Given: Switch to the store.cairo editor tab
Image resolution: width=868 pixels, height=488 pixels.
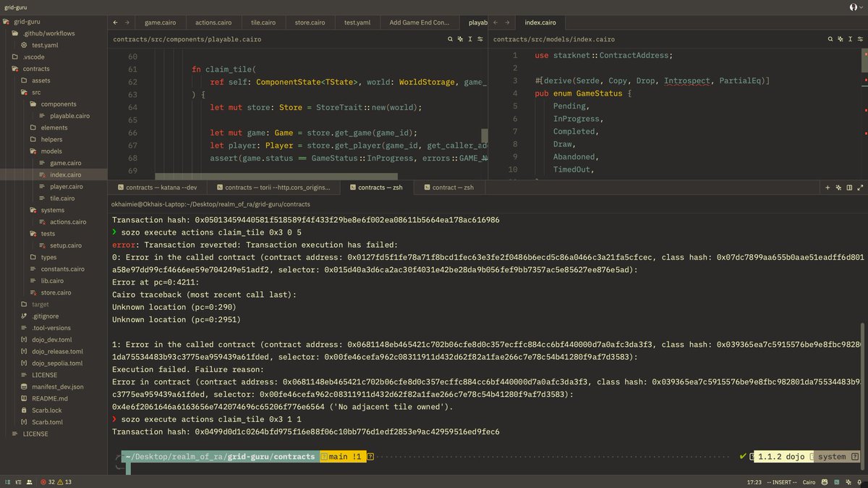Looking at the screenshot, I should (310, 22).
